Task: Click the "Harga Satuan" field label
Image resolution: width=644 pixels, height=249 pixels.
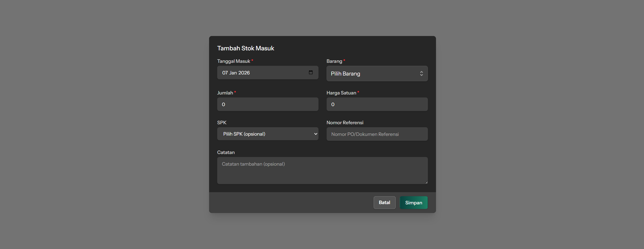Action: [x=341, y=93]
